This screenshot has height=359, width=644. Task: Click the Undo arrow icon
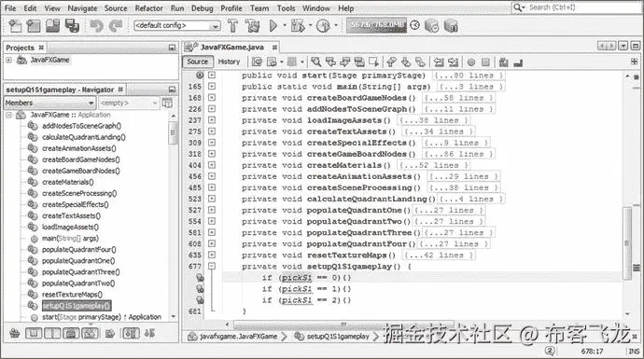96,26
